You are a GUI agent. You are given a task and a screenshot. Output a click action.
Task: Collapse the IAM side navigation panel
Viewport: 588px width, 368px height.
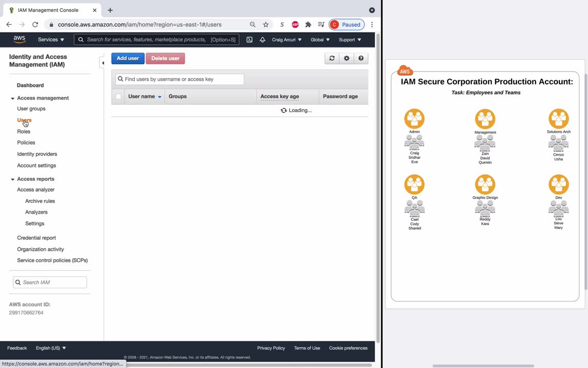click(x=103, y=63)
